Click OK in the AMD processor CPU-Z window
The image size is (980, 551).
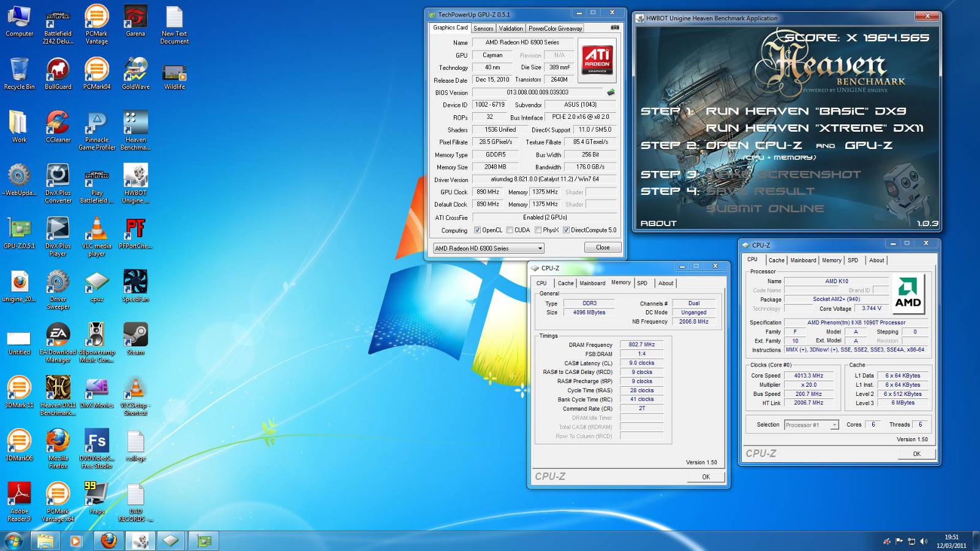(916, 454)
